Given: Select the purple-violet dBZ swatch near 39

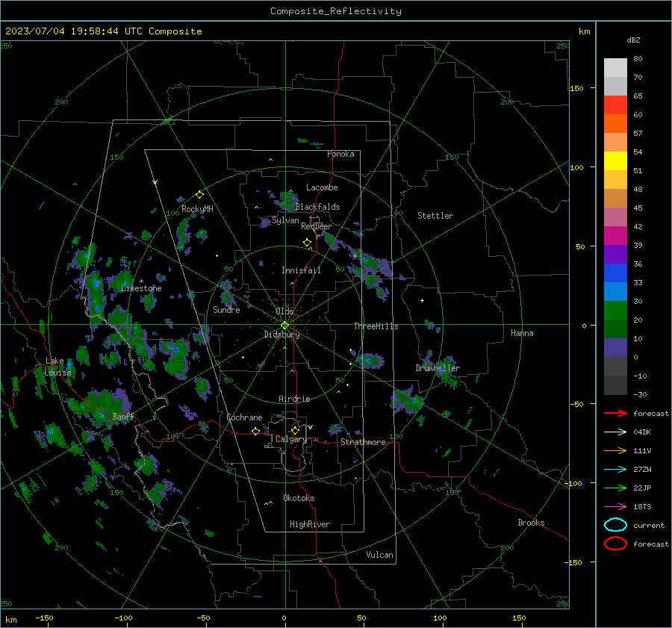Looking at the screenshot, I should (615, 254).
